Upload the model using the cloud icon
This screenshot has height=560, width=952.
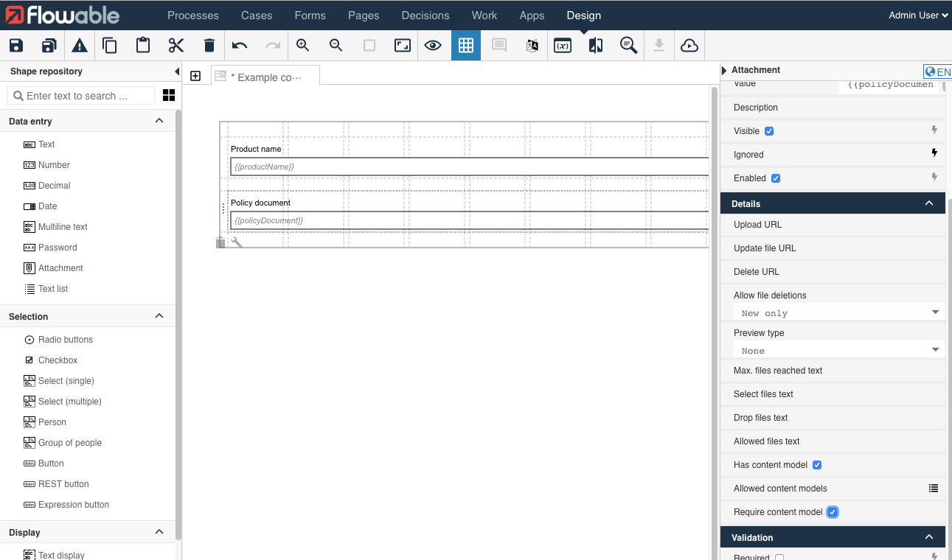pyautogui.click(x=689, y=45)
